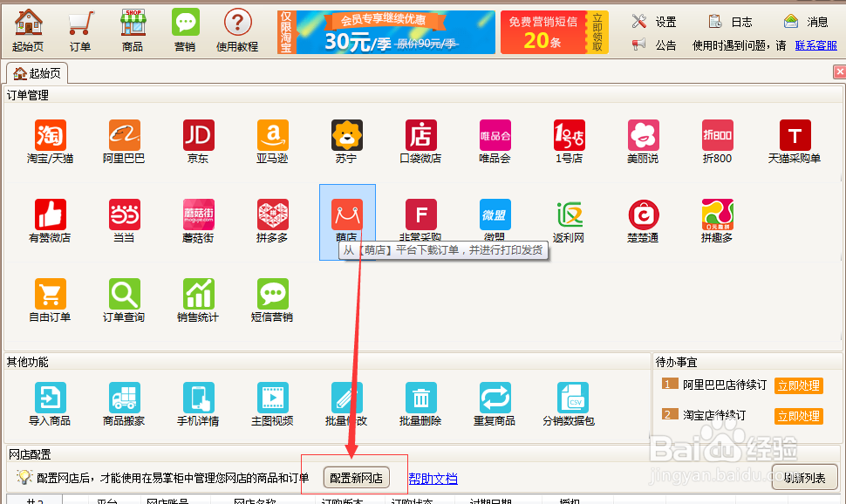Image resolution: width=846 pixels, height=504 pixels.
Task: Open 订单查询 search icon
Action: coord(124,301)
